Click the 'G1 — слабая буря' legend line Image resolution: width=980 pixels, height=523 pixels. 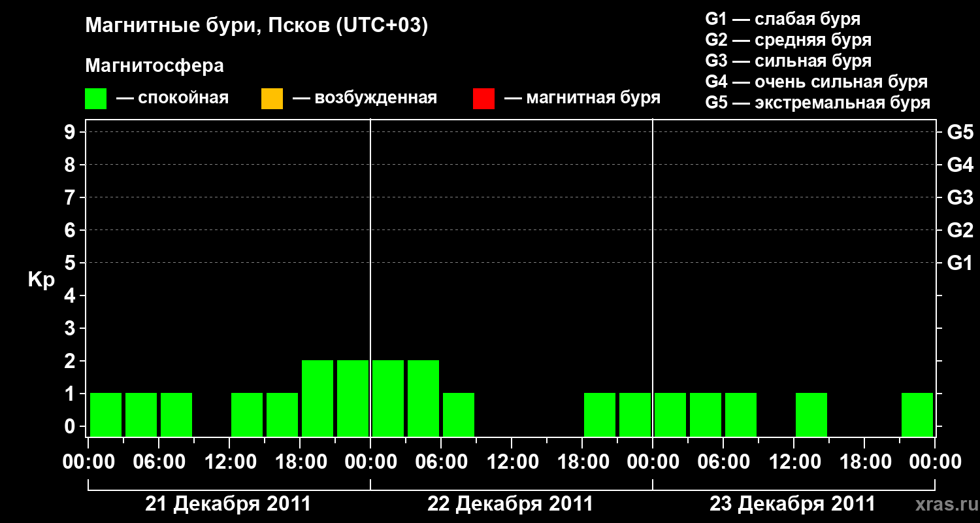tap(783, 18)
